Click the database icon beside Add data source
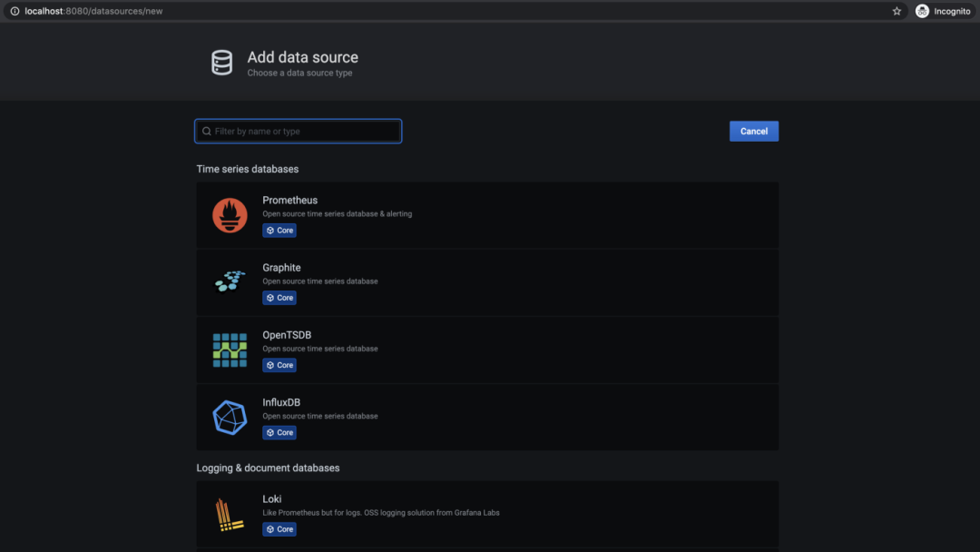The height and width of the screenshot is (552, 980). 222,63
